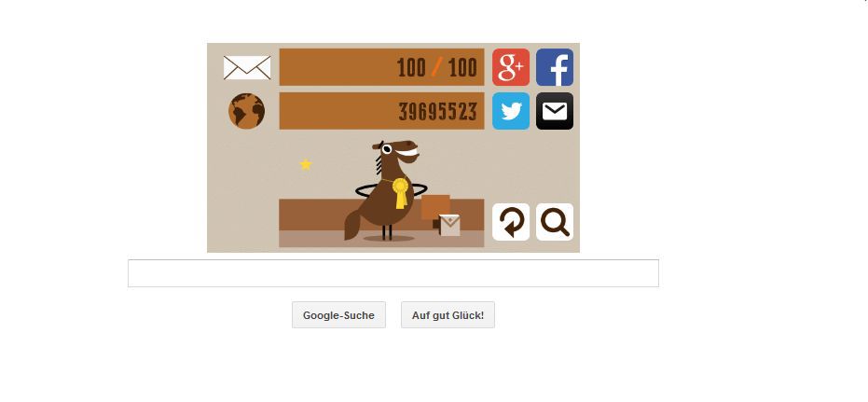868x402 pixels.
Task: Click the brown globe icon
Action: [246, 111]
